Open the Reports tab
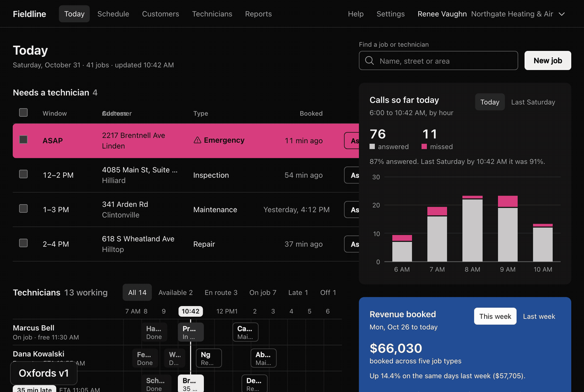The image size is (584, 392). (x=258, y=14)
